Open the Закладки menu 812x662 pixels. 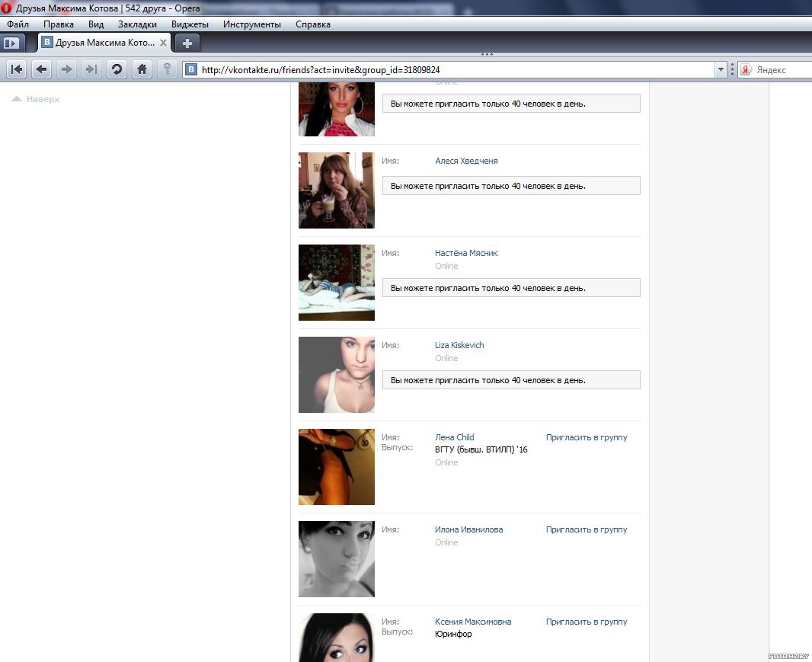137,24
